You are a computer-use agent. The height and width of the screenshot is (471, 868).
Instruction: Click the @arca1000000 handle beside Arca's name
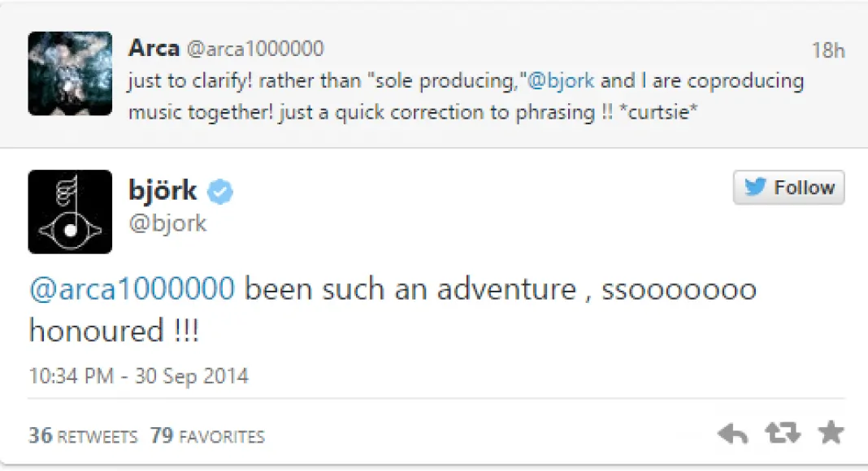pyautogui.click(x=255, y=49)
